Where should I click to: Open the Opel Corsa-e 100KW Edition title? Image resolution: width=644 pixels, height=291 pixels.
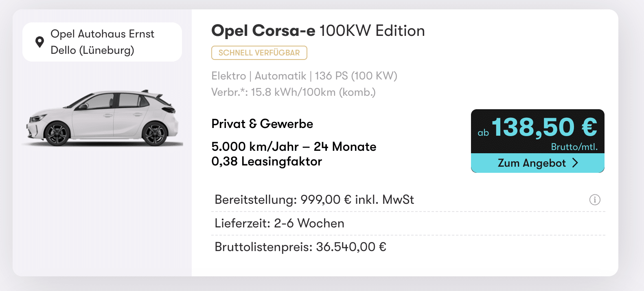tap(318, 31)
